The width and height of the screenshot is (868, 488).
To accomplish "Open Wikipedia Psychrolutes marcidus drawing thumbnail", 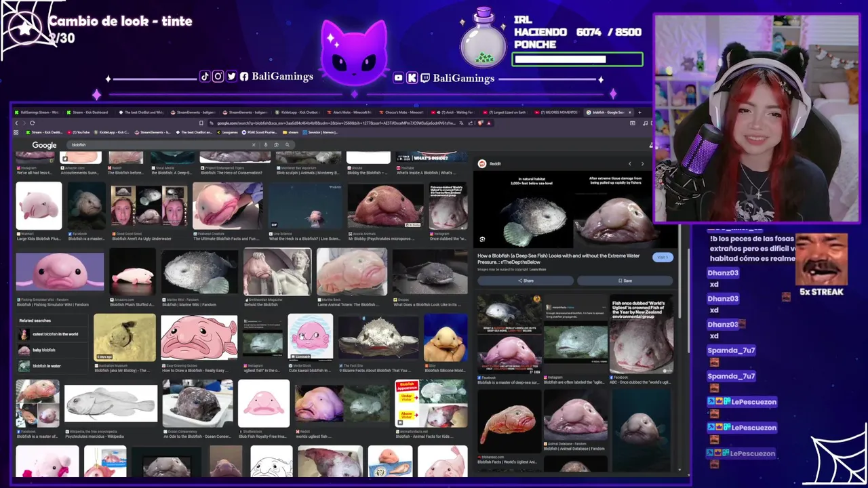I will point(111,403).
